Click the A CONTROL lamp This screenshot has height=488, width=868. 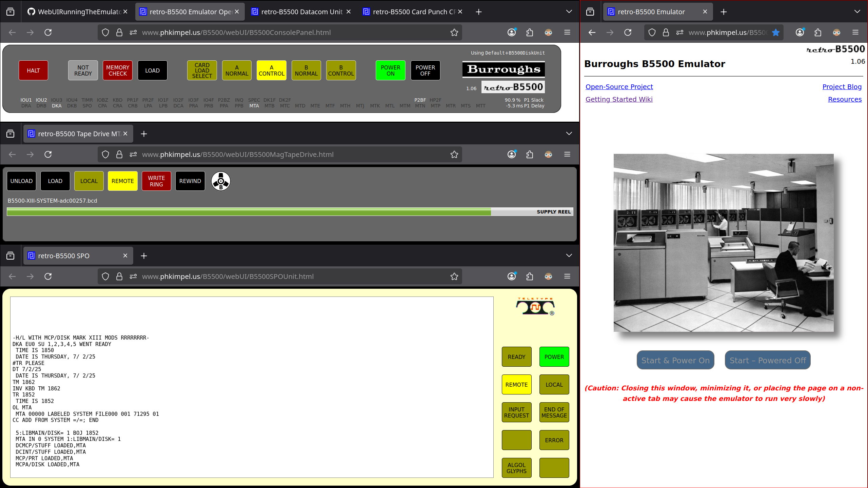coord(272,70)
